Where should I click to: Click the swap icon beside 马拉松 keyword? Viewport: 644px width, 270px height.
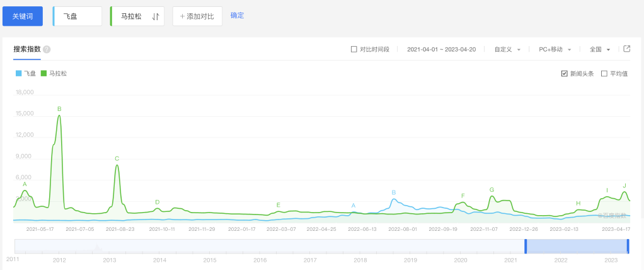point(156,16)
